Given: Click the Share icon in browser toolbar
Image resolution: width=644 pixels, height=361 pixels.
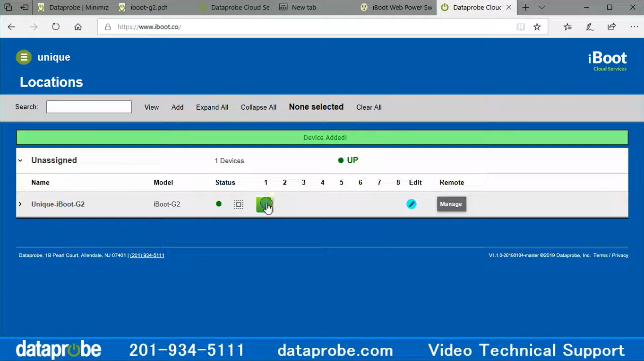Looking at the screenshot, I should click(x=611, y=27).
